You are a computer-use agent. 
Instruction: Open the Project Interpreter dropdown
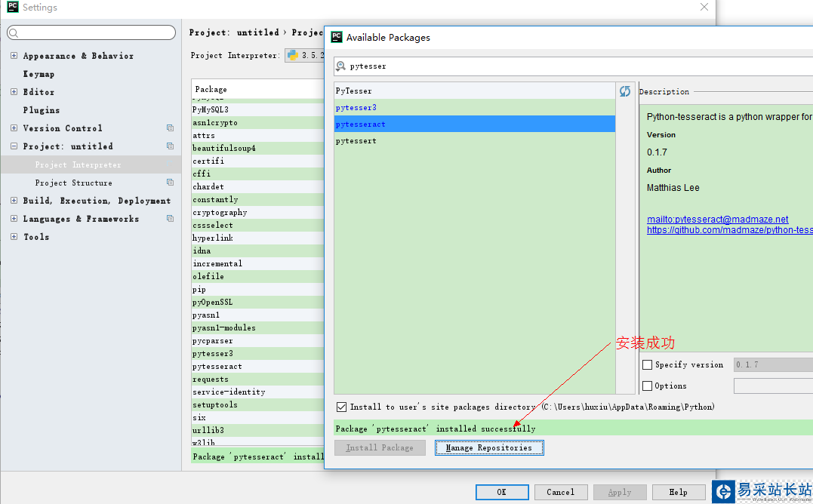(x=305, y=55)
